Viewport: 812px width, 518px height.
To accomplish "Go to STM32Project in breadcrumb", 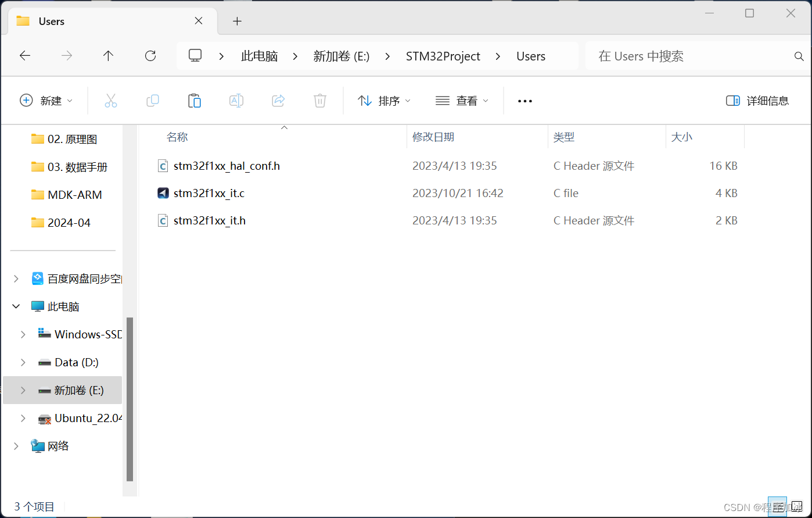I will point(443,56).
